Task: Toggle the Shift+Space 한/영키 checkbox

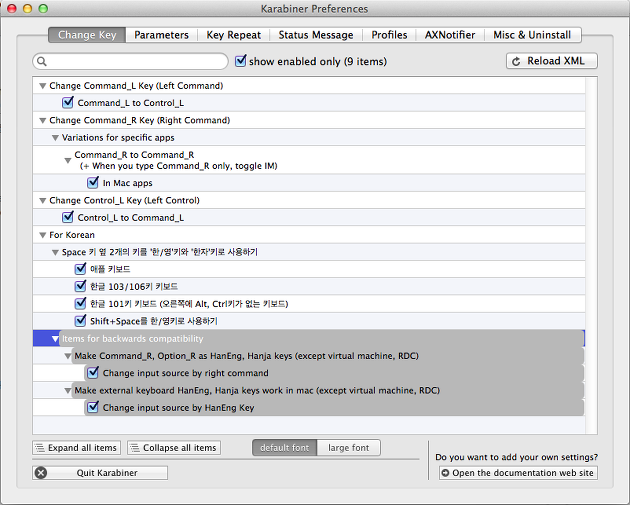Action: coord(80,320)
